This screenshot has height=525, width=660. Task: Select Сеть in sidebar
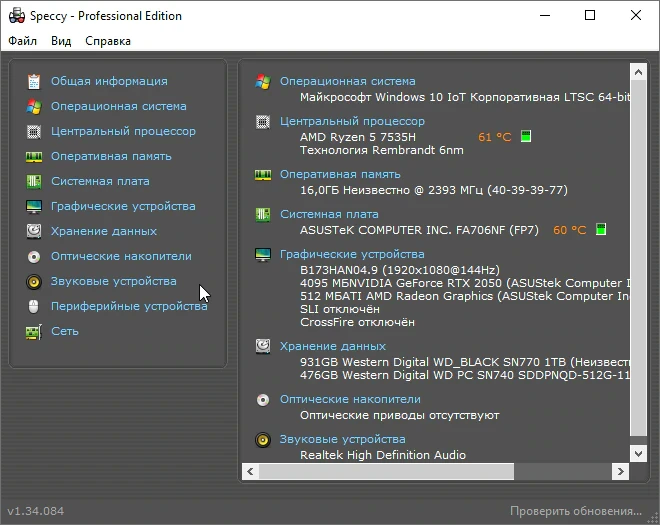[65, 331]
